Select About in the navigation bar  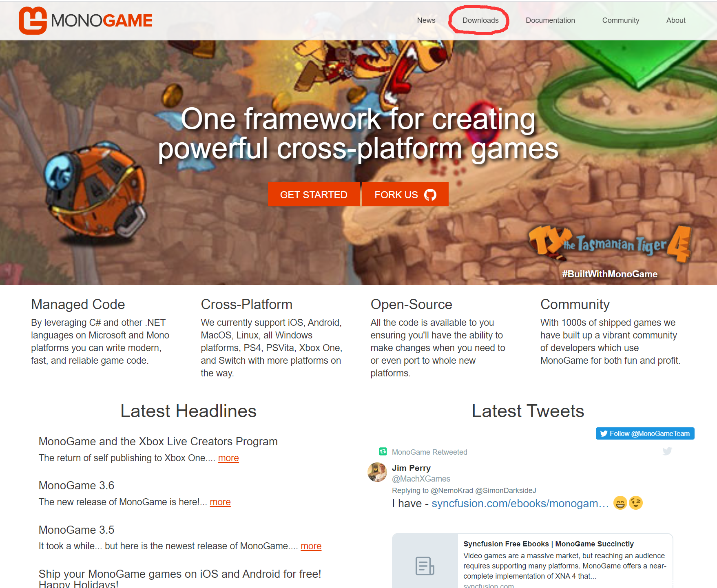[676, 20]
